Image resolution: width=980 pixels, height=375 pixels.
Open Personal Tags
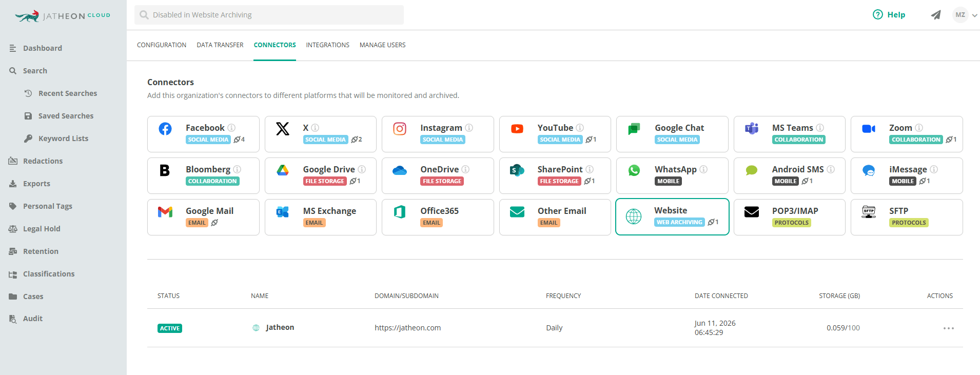pos(47,206)
